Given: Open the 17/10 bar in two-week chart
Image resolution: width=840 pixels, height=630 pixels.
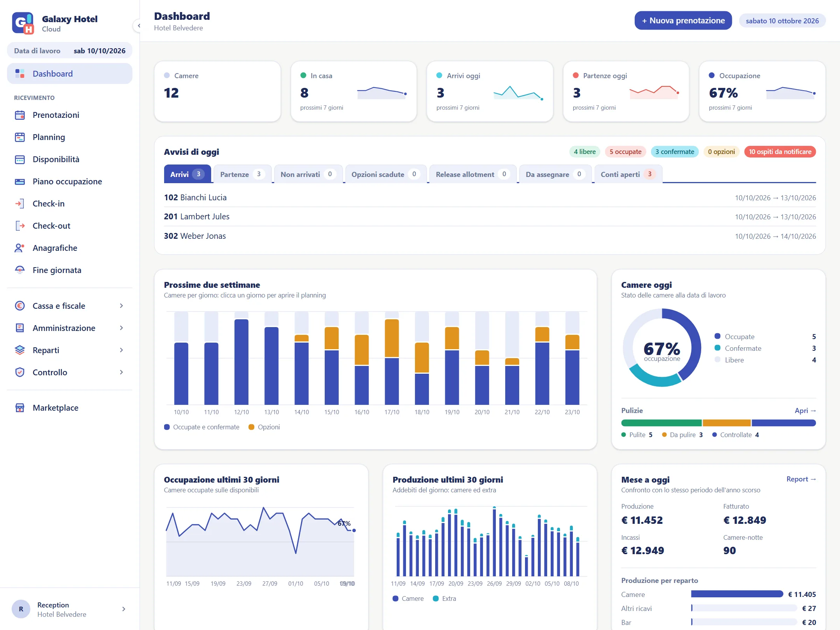Looking at the screenshot, I should [392, 358].
